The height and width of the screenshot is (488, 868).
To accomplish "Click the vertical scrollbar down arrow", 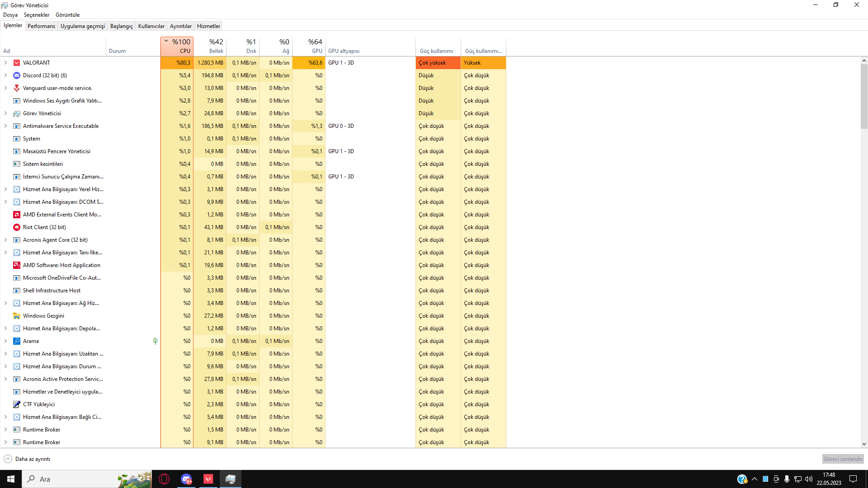I will tap(864, 444).
